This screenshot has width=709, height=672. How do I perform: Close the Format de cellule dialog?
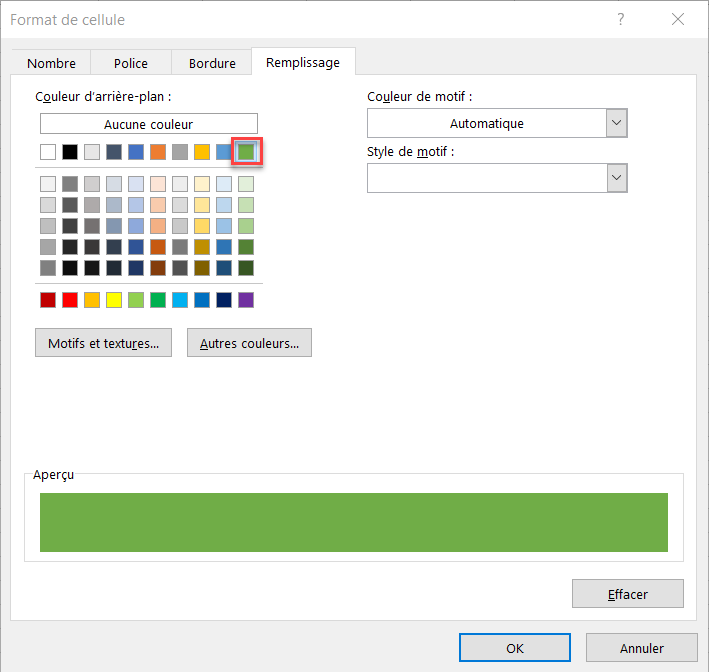point(678,19)
